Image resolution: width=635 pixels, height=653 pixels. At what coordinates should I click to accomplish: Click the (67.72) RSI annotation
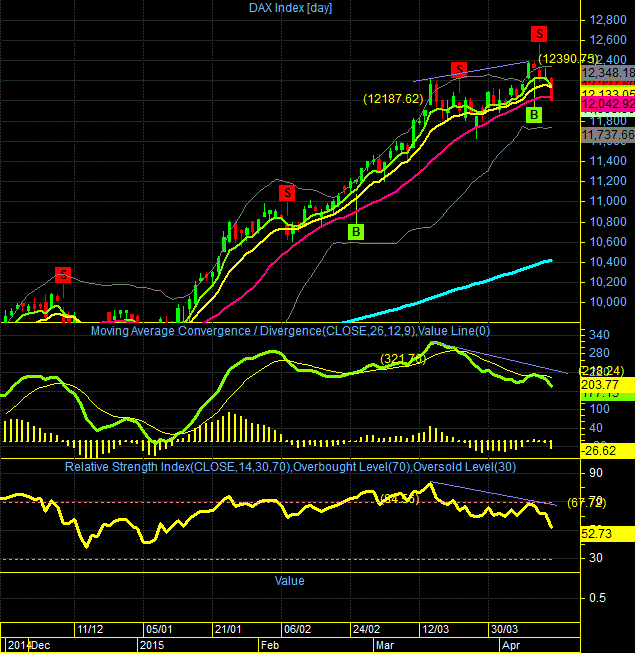click(x=587, y=503)
